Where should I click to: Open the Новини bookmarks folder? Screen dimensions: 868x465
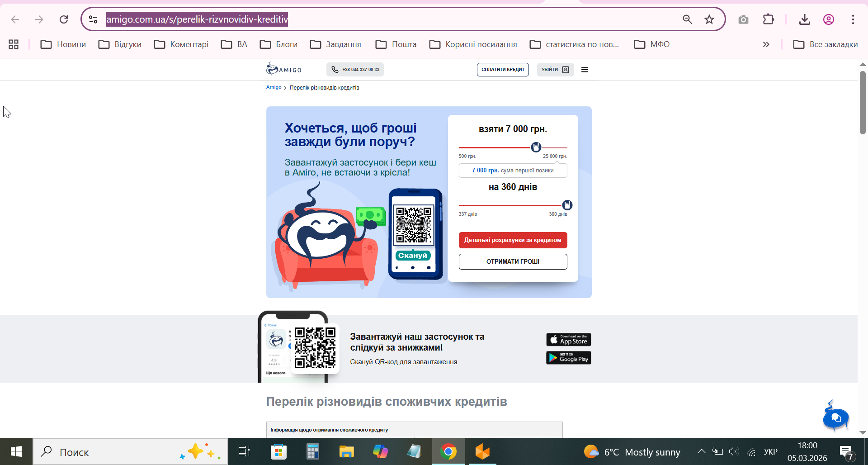coord(63,44)
